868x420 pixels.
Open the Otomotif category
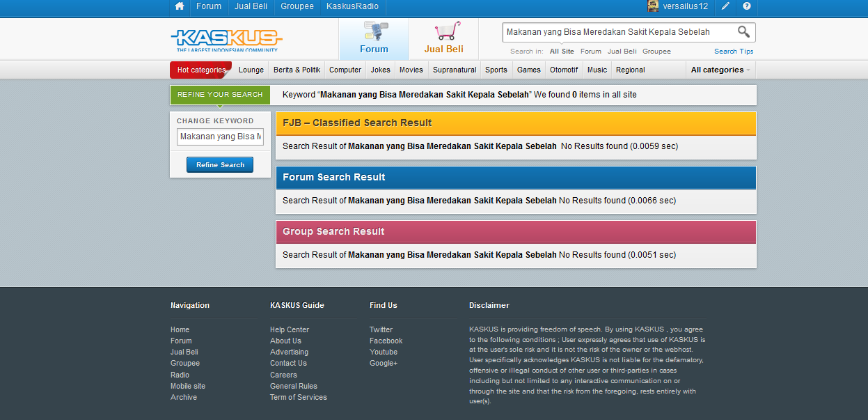(x=564, y=70)
